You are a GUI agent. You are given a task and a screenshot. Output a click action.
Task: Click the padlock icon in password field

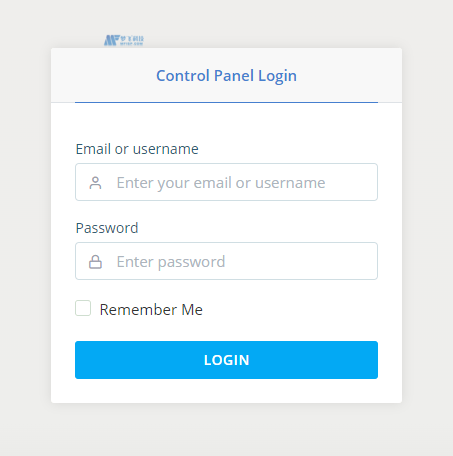(x=95, y=262)
